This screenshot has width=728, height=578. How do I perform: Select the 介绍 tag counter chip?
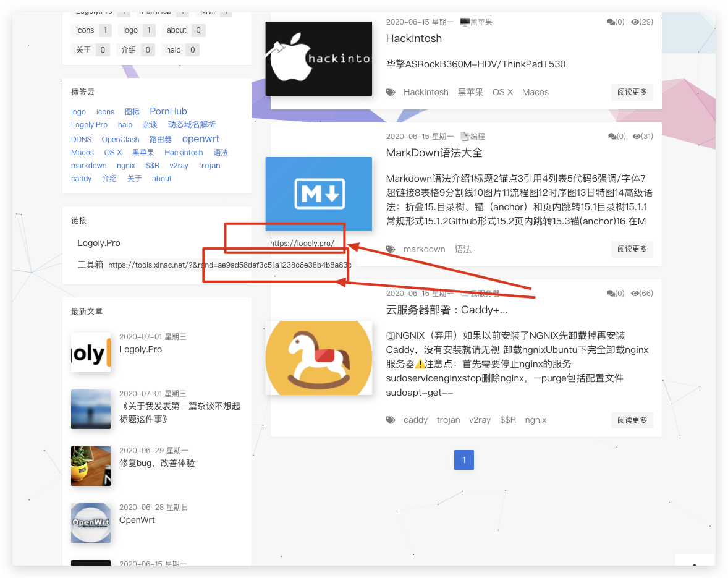coord(136,49)
